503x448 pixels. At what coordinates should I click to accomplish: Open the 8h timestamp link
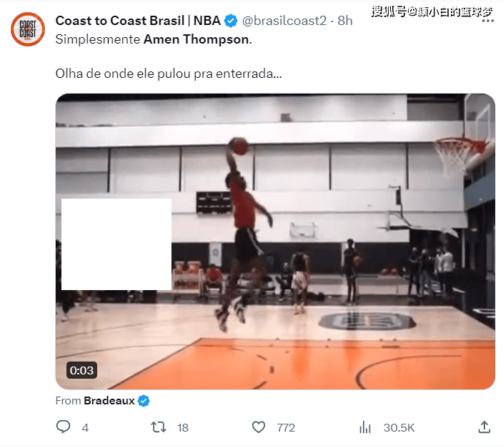click(x=345, y=21)
